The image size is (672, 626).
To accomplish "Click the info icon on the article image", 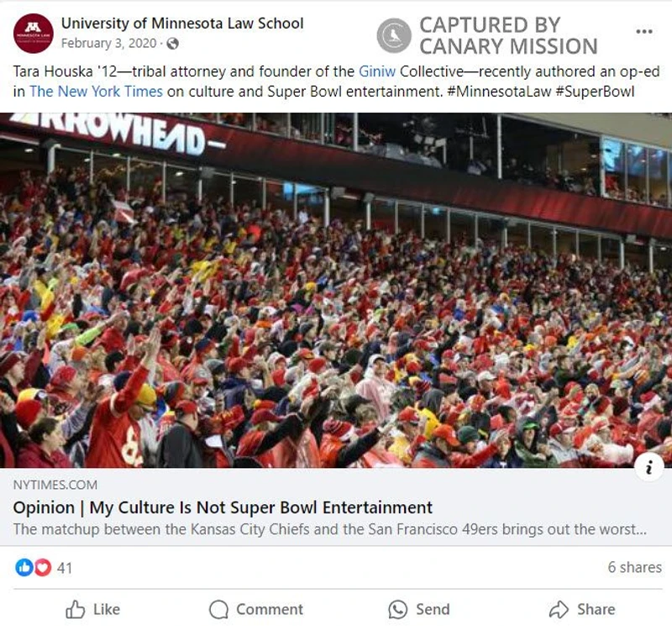I will (x=649, y=467).
